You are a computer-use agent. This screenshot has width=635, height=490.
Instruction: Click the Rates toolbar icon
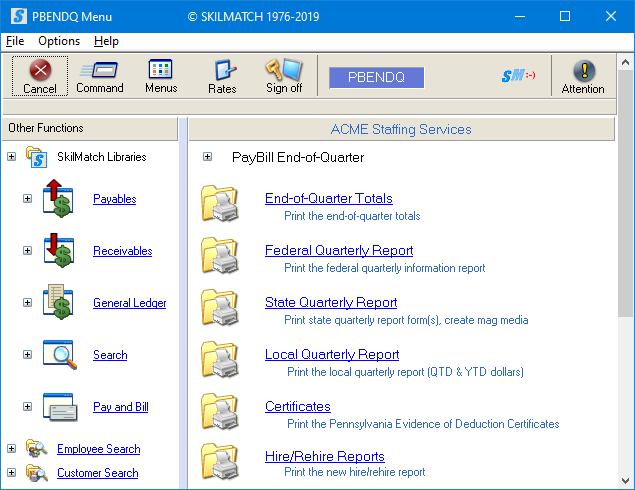pyautogui.click(x=224, y=70)
